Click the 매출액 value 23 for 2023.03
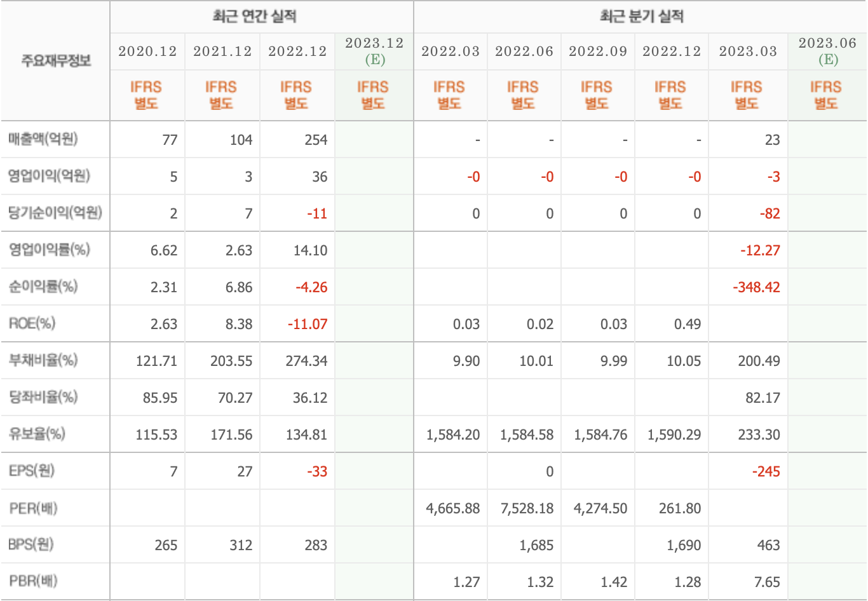 click(x=772, y=140)
